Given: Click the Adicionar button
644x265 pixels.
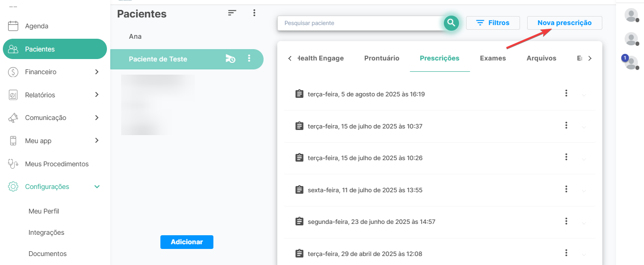Looking at the screenshot, I should point(186,242).
